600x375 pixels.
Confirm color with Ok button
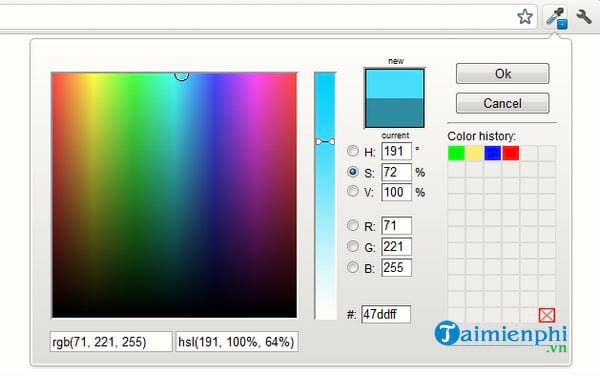coord(502,73)
